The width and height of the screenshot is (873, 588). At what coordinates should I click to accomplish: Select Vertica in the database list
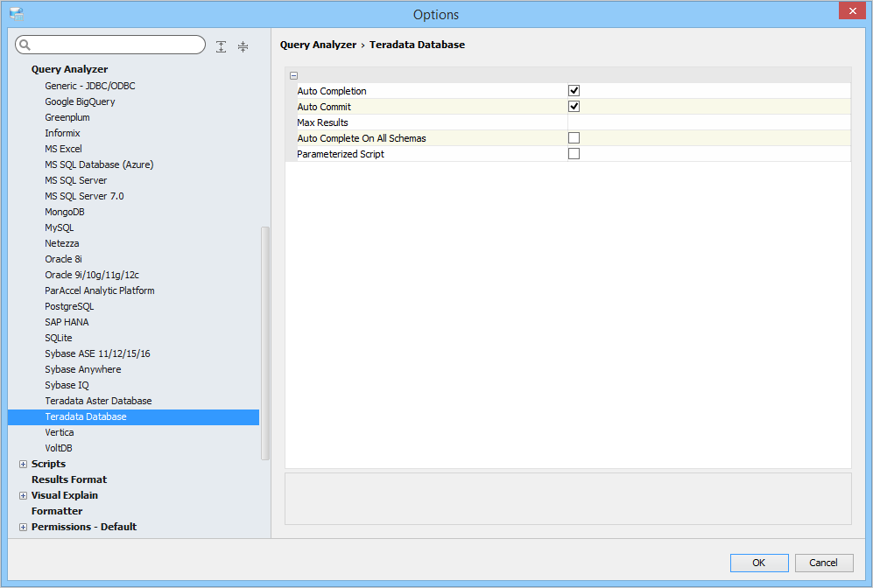coord(59,431)
